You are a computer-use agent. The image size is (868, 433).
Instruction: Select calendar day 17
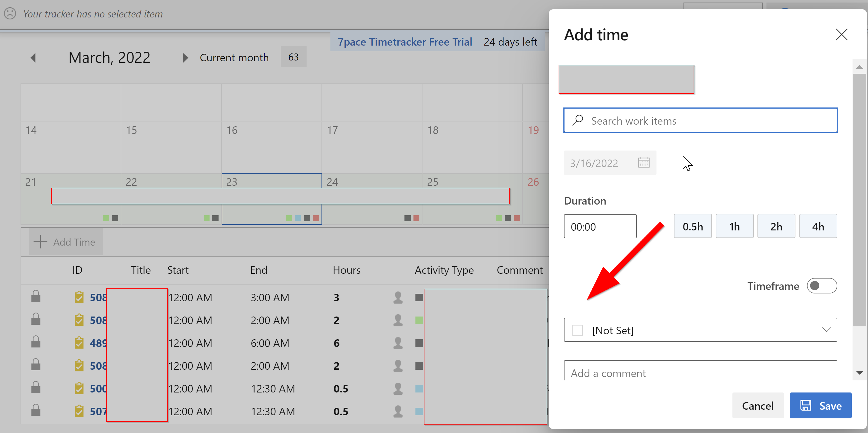pyautogui.click(x=372, y=148)
